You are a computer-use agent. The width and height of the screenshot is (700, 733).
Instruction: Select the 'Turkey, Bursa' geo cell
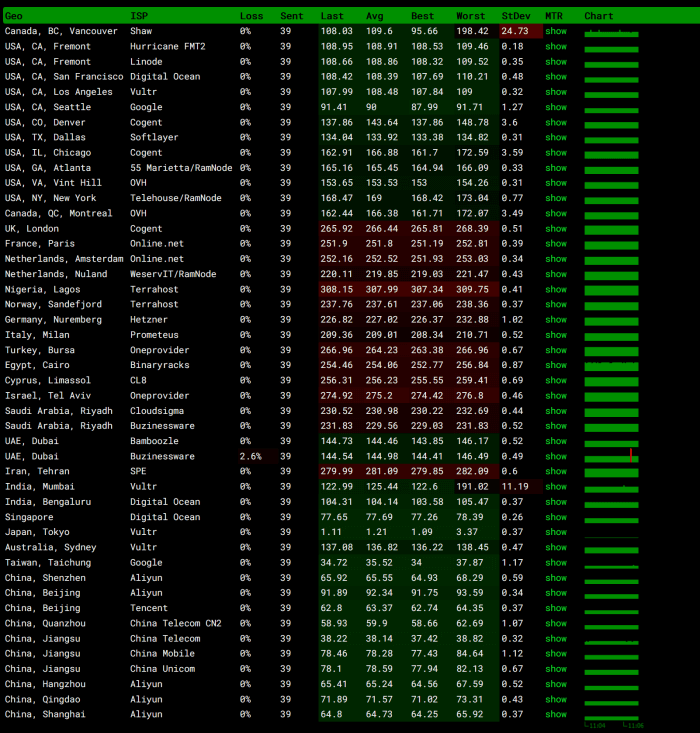(x=40, y=350)
